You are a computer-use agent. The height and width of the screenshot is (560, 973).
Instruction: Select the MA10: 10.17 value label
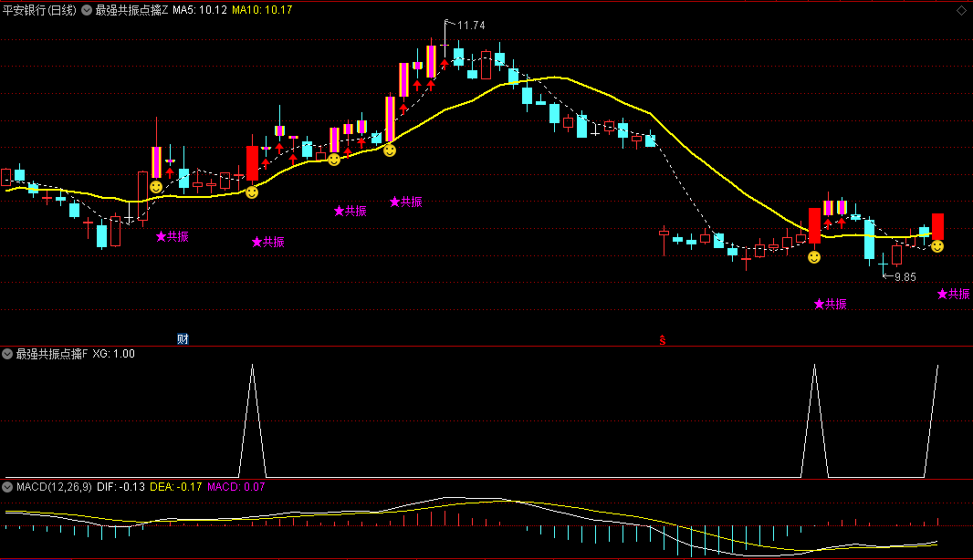click(x=262, y=10)
